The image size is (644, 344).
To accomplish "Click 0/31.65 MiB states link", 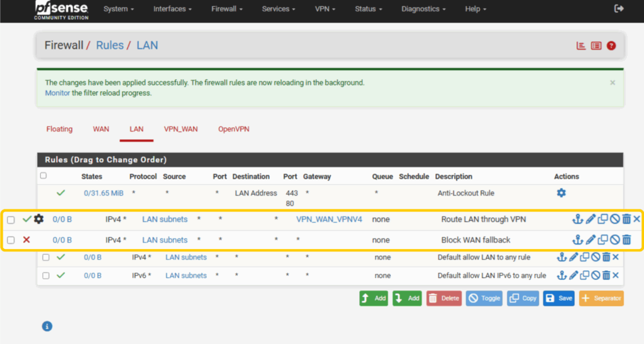I will coord(104,193).
